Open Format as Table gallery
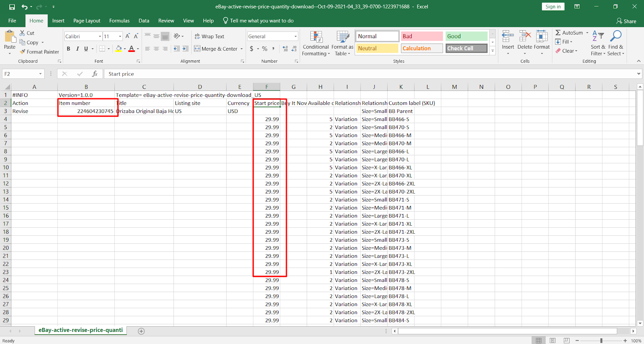644x344 pixels. point(343,43)
